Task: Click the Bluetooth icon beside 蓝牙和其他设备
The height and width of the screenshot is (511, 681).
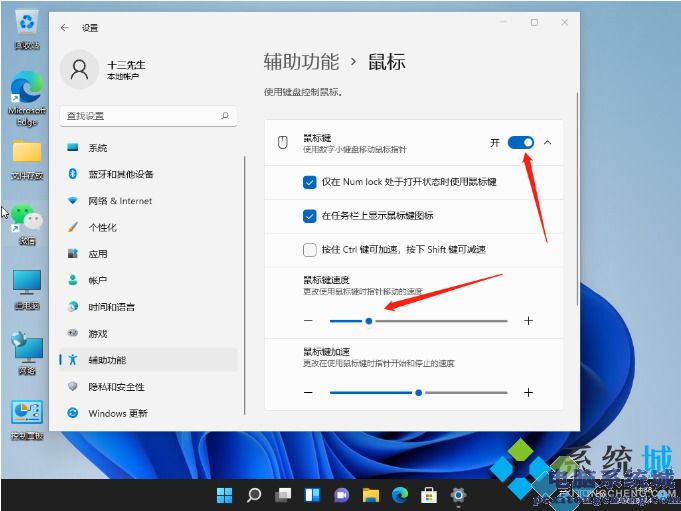Action: pos(73,174)
